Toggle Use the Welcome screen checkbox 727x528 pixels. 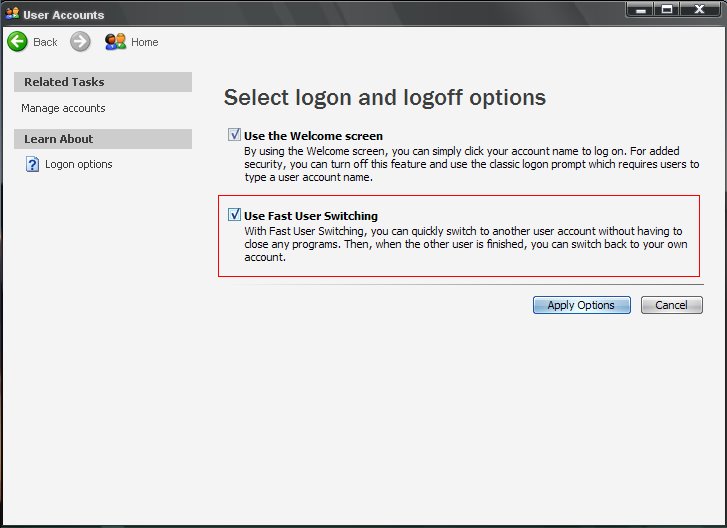coord(234,135)
